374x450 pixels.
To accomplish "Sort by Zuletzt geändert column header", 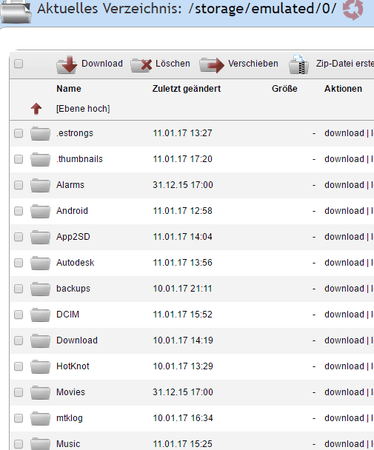I will pyautogui.click(x=186, y=89).
